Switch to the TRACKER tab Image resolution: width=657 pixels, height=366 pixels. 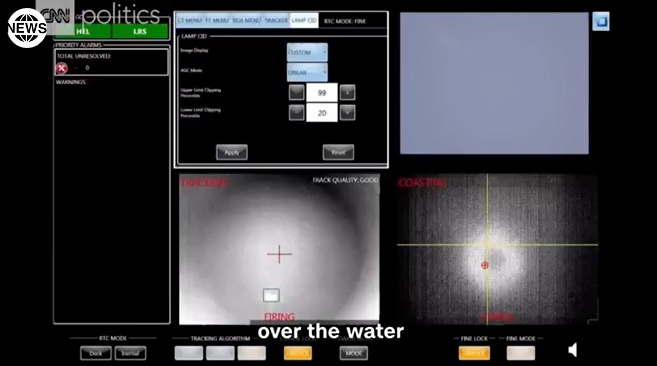tap(276, 21)
